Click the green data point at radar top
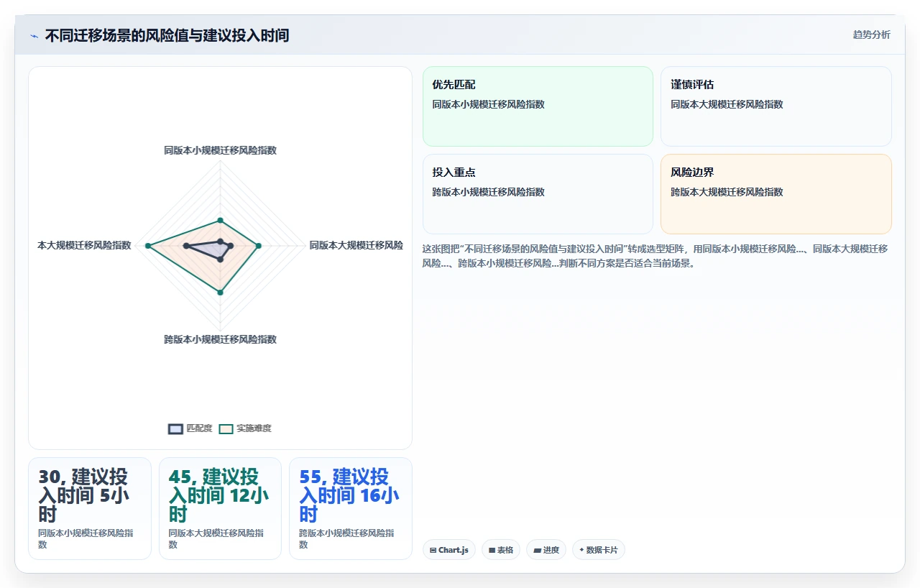920x588 pixels. coord(220,220)
